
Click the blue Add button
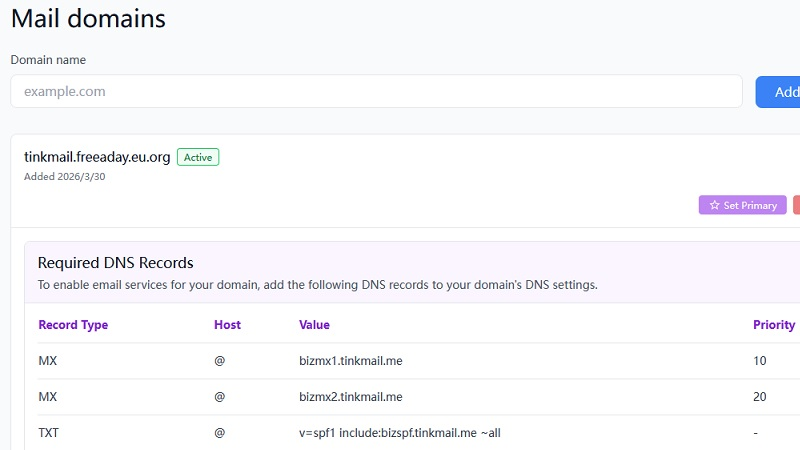coord(780,92)
